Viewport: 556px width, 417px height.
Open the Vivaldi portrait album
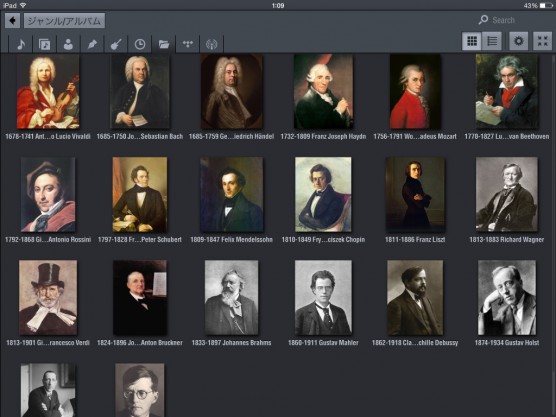coord(48,91)
